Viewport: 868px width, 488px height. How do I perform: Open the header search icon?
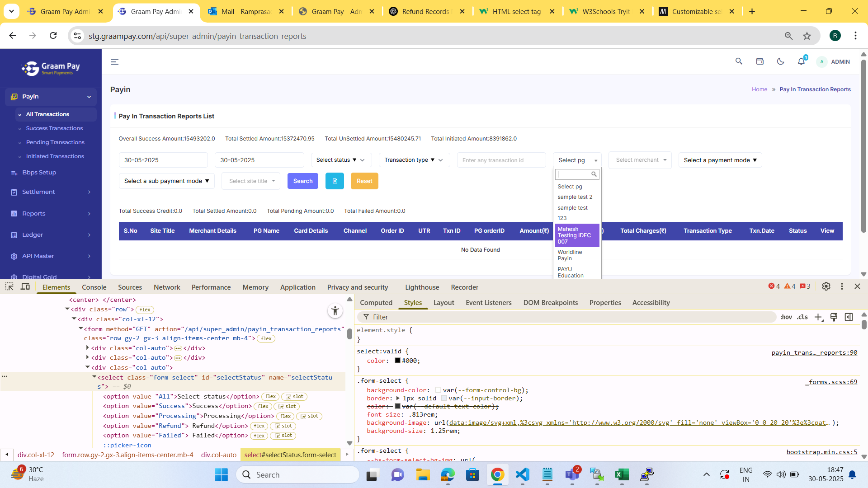click(x=739, y=61)
